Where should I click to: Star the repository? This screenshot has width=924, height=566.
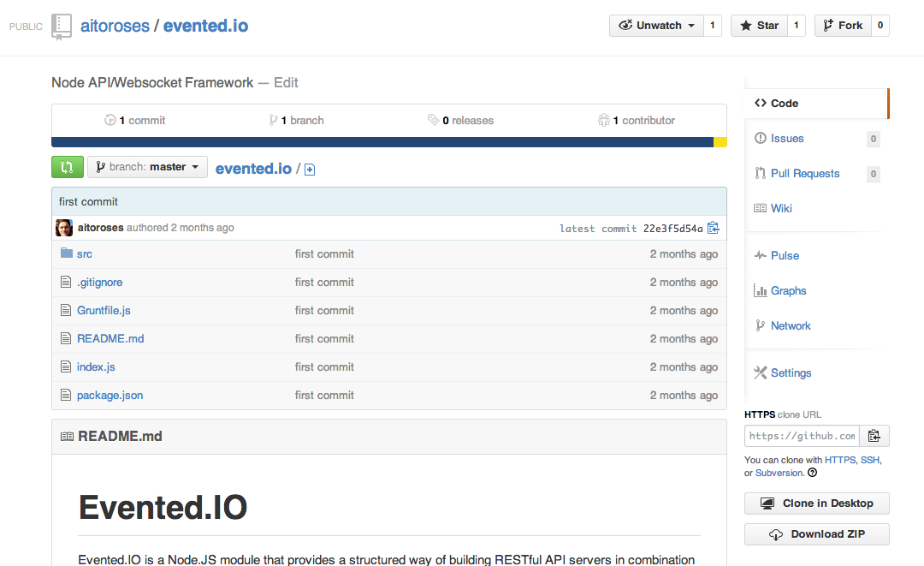pyautogui.click(x=759, y=26)
